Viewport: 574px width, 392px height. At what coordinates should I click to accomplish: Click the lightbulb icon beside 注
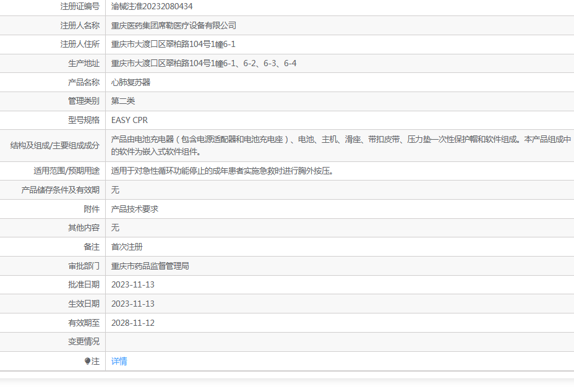(87, 361)
